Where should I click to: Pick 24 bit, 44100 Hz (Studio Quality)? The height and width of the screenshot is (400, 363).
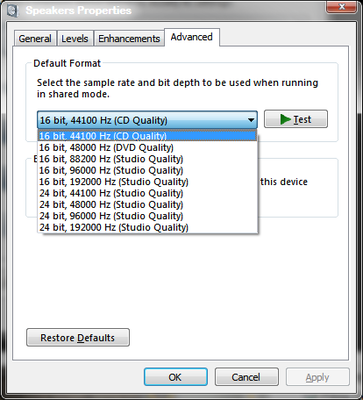click(x=147, y=193)
